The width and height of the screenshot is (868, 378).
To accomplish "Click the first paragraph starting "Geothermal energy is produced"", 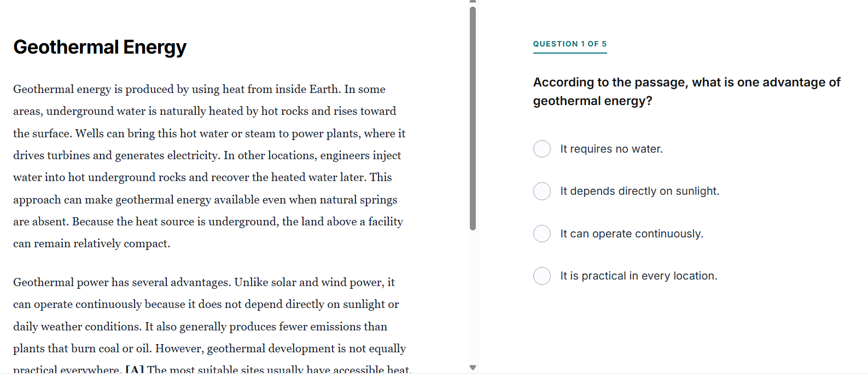I will 210,166.
